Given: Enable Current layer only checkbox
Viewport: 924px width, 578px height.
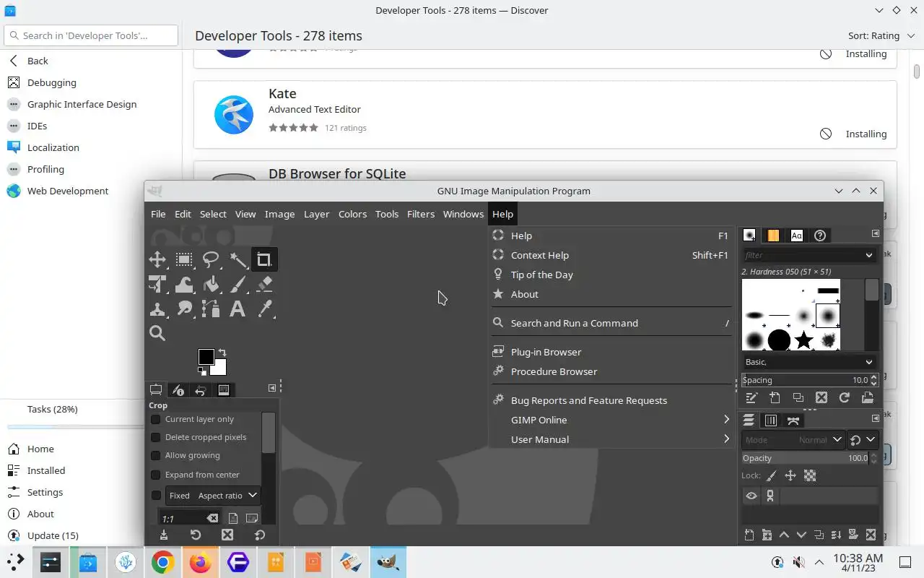Looking at the screenshot, I should [x=155, y=419].
